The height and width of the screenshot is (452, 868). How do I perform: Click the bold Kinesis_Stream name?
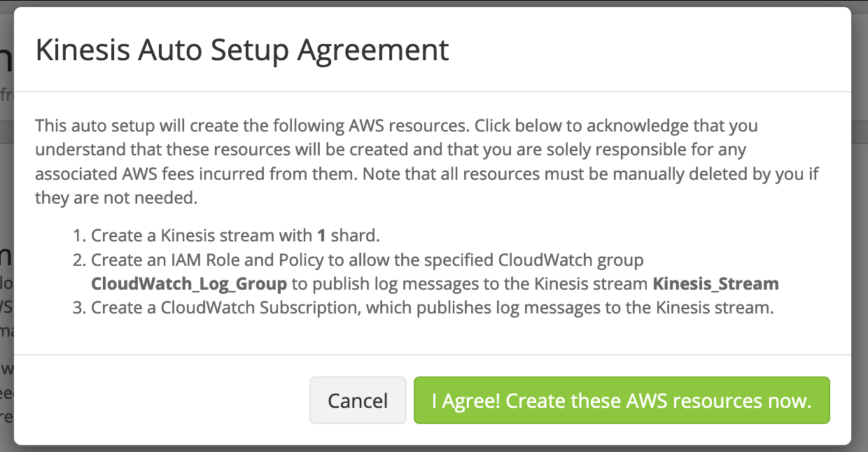pos(715,284)
